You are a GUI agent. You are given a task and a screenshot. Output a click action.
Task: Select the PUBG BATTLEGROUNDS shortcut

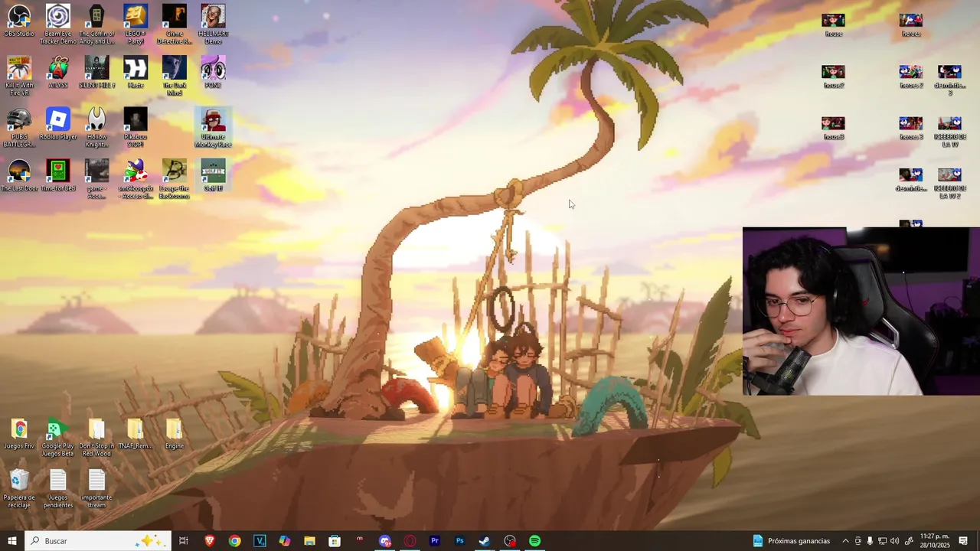coord(19,128)
